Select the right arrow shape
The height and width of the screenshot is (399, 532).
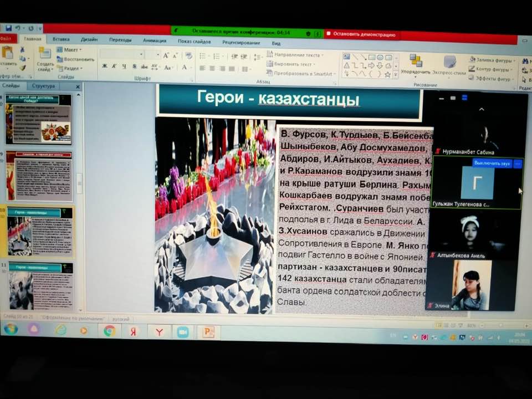(x=372, y=66)
